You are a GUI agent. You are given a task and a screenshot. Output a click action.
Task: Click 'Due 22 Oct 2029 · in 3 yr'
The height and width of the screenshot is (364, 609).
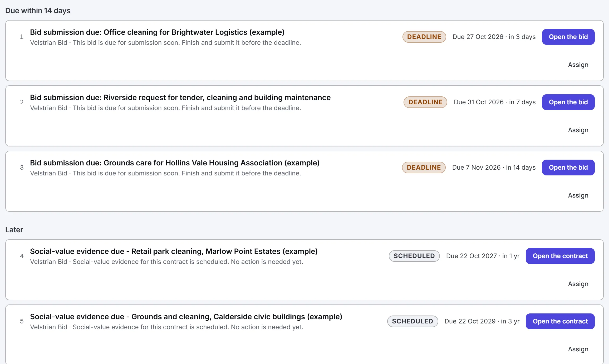[x=482, y=321]
